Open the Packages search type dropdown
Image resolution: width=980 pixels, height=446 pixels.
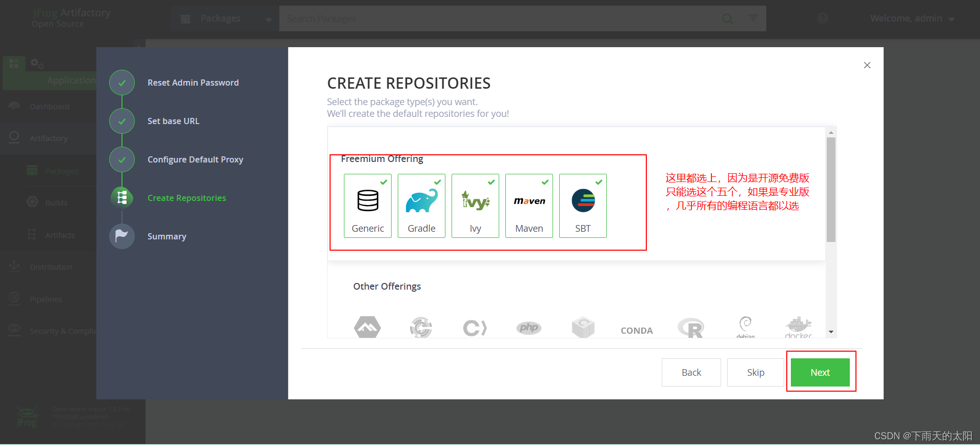[x=225, y=19]
